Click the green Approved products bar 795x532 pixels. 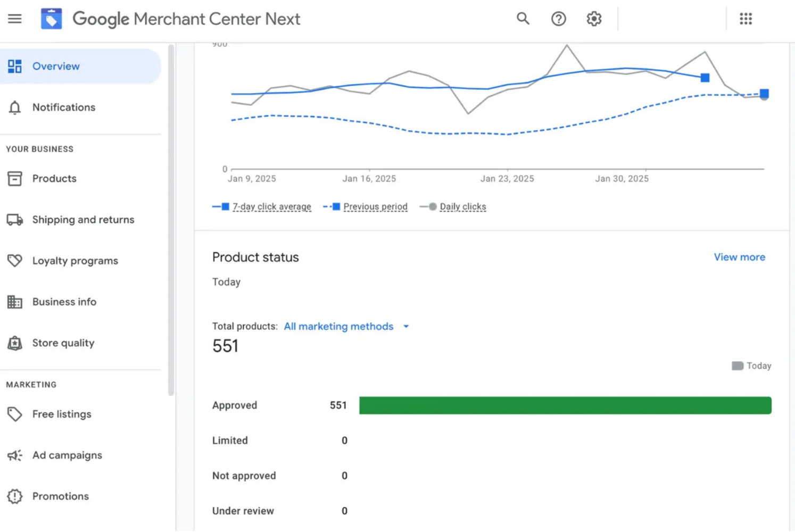click(x=565, y=405)
